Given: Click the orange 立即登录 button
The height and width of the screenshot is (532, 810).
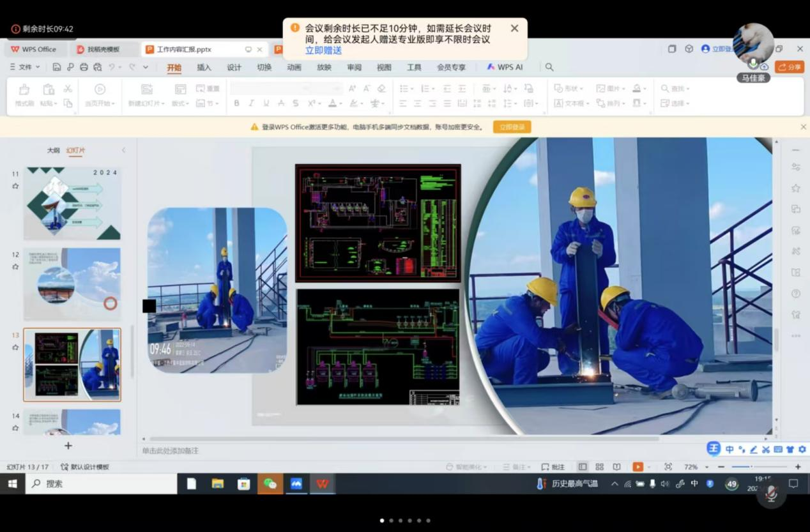Looking at the screenshot, I should click(x=512, y=127).
